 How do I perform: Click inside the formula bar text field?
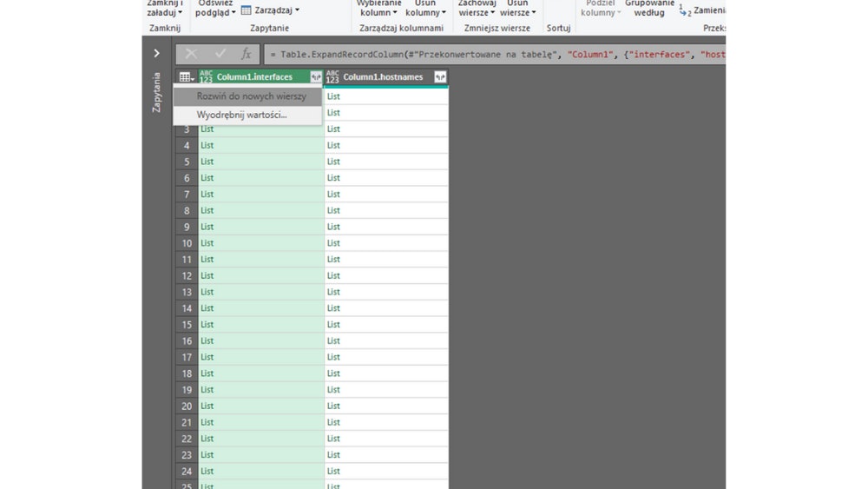(495, 54)
